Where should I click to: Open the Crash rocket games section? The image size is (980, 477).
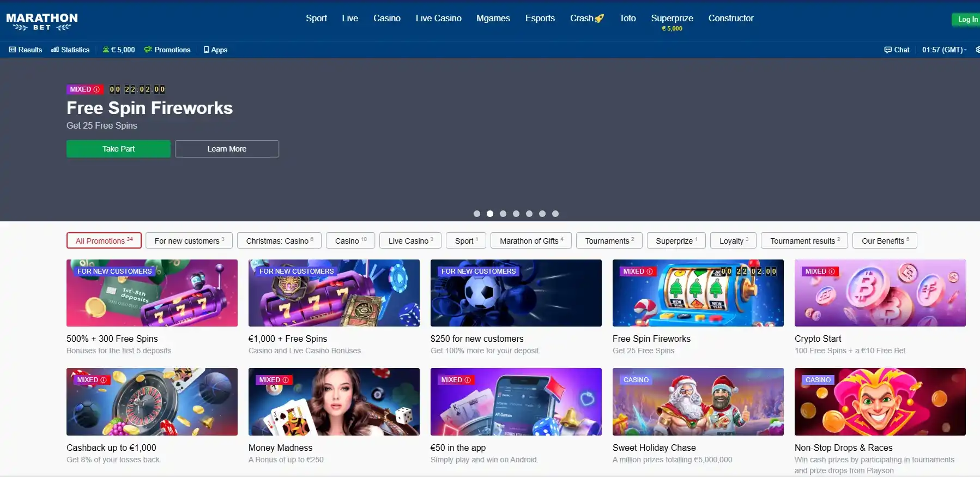click(x=586, y=19)
